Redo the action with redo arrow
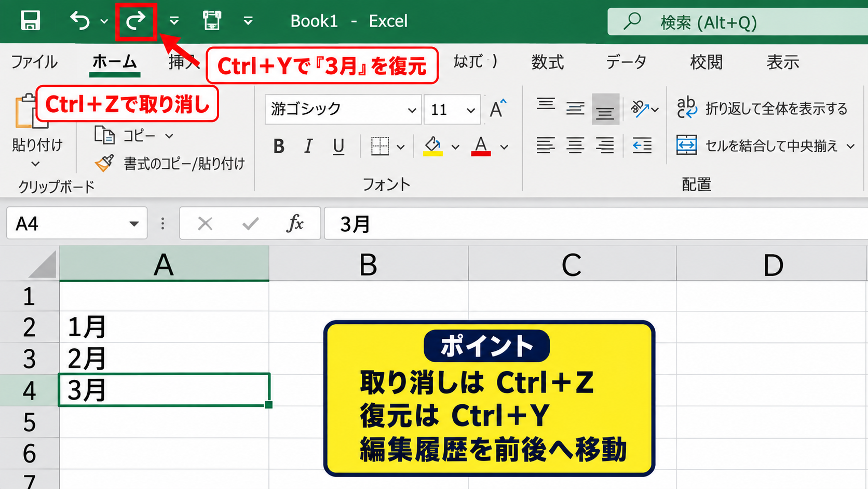 [136, 21]
